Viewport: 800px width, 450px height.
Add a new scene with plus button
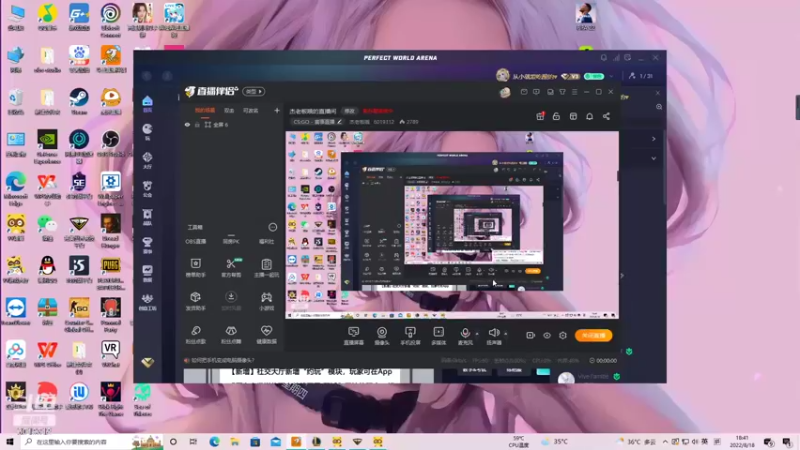(x=277, y=110)
